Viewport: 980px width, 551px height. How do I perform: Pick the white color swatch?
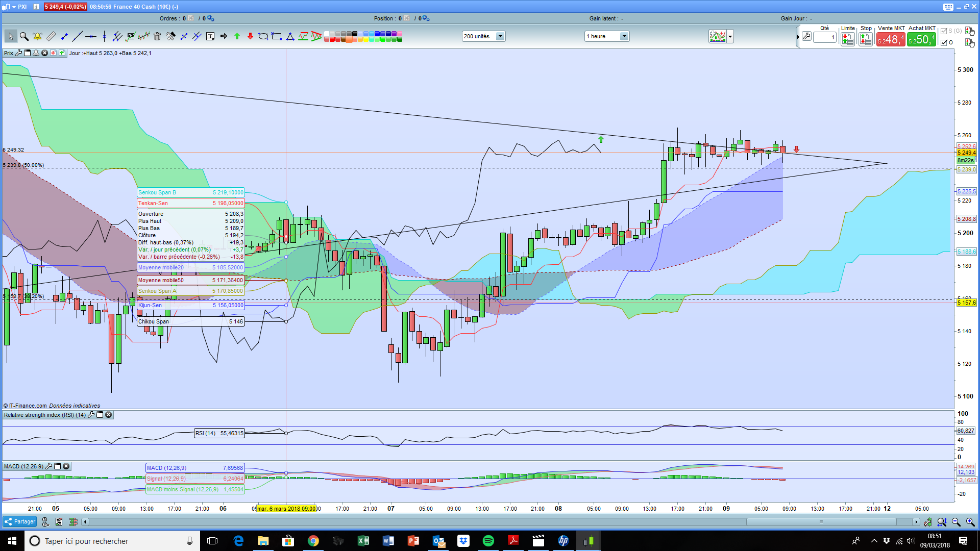click(327, 34)
